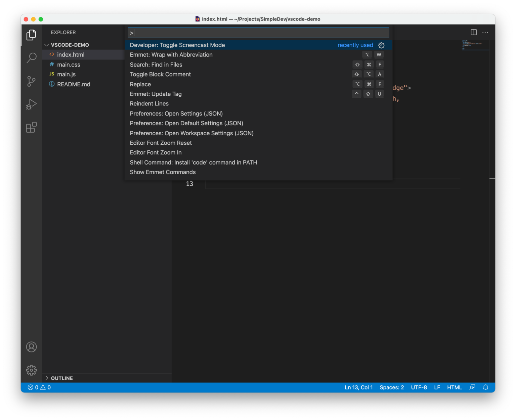This screenshot has height=420, width=516.
Task: Select Reindent Lines command
Action: (x=258, y=104)
